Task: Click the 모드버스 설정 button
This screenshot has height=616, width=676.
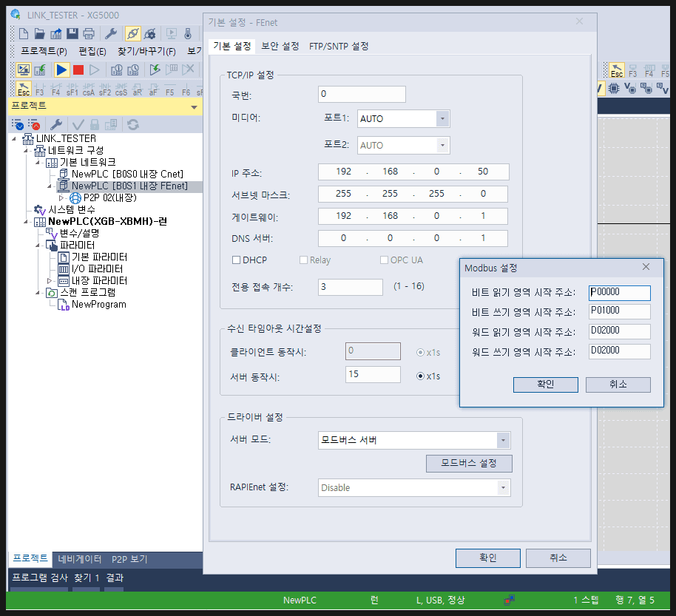Action: 469,464
